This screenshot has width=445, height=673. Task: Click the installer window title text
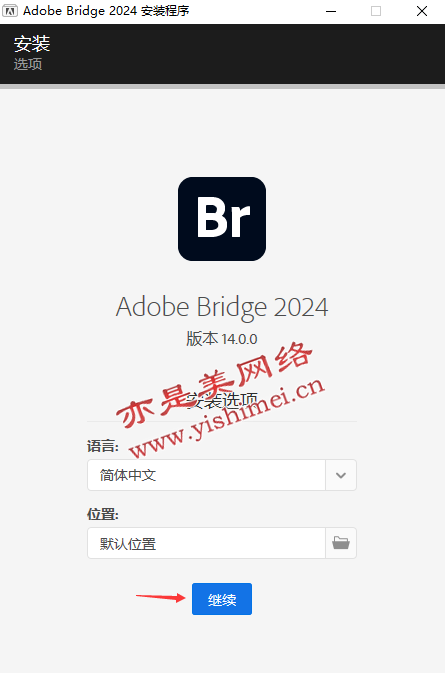pos(106,11)
